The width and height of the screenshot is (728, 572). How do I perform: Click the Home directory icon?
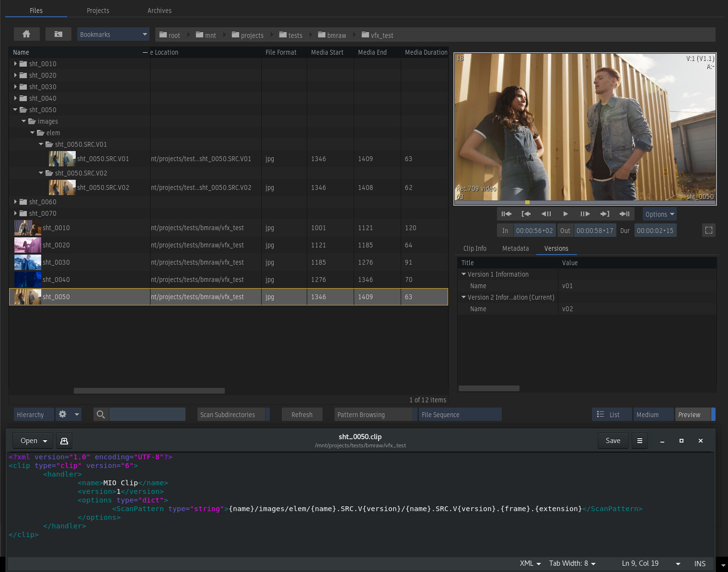click(26, 34)
